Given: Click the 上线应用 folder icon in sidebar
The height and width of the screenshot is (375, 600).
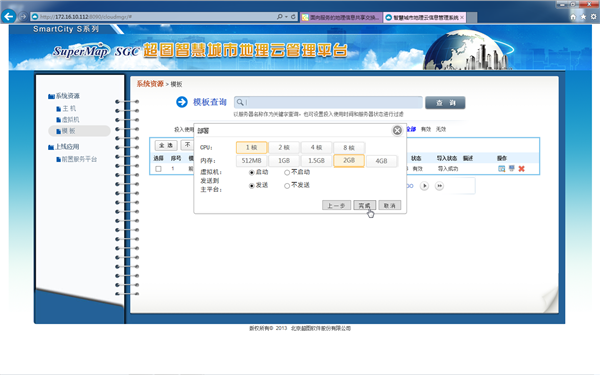Looking at the screenshot, I should (51, 147).
